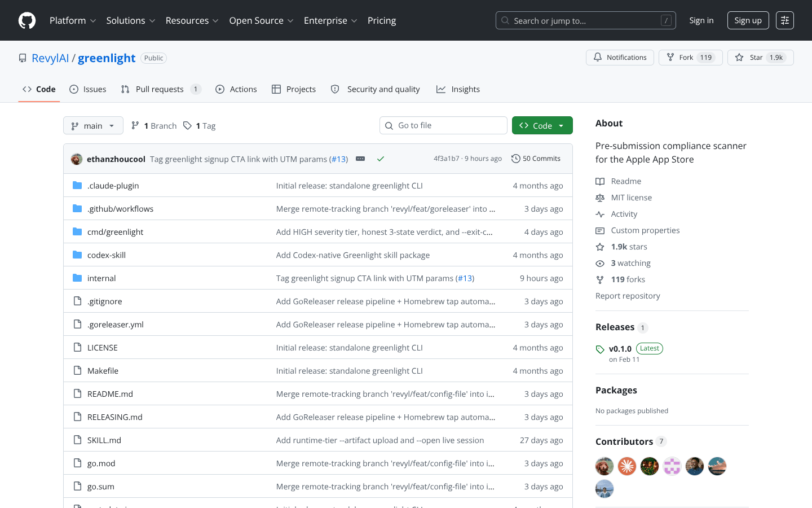View the green check status of latest commit
The height and width of the screenshot is (508, 812).
click(x=381, y=159)
